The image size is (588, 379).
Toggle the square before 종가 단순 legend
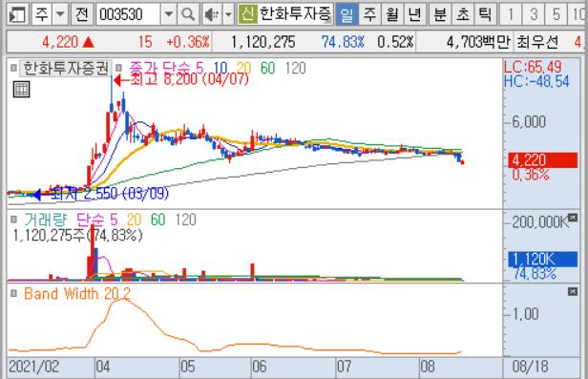[x=118, y=68]
